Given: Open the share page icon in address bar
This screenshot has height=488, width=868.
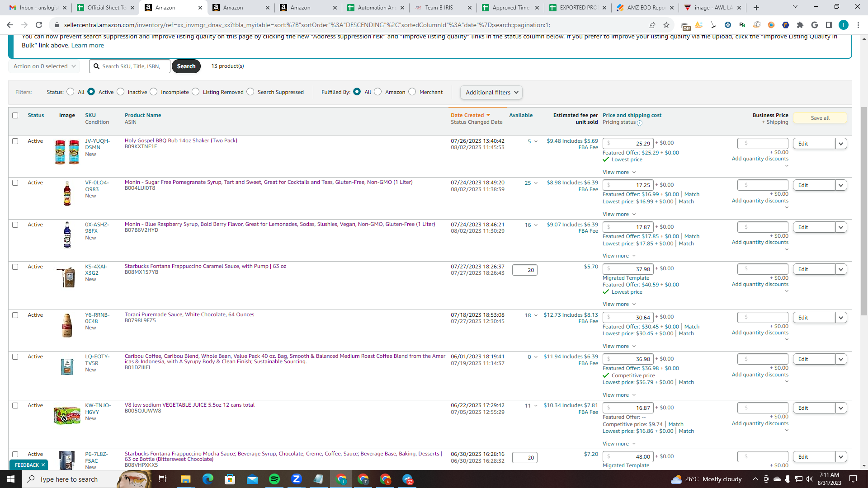Looking at the screenshot, I should pyautogui.click(x=652, y=25).
